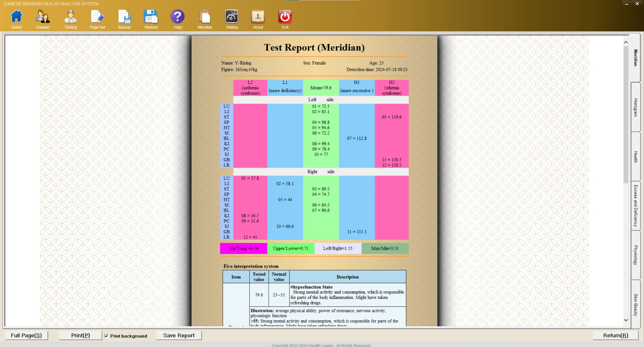Screen dimensions: 644x347
Task: Click the Return(R) button
Action: [615, 335]
